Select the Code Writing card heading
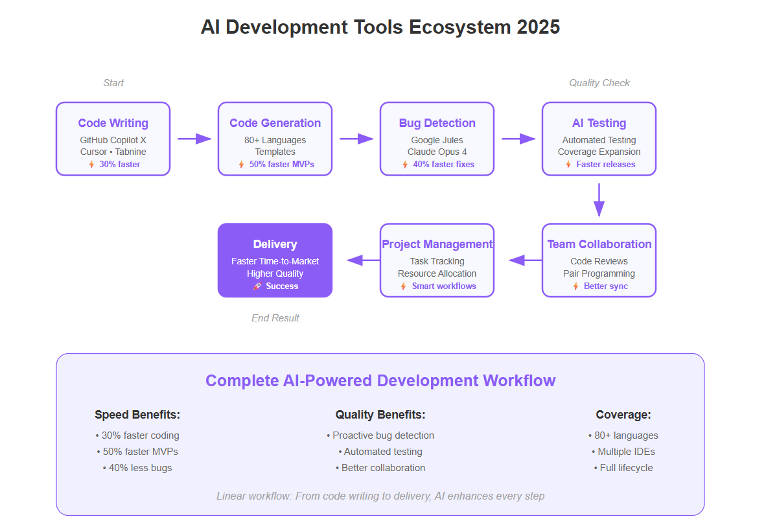Image resolution: width=766 pixels, height=532 pixels. 113,123
